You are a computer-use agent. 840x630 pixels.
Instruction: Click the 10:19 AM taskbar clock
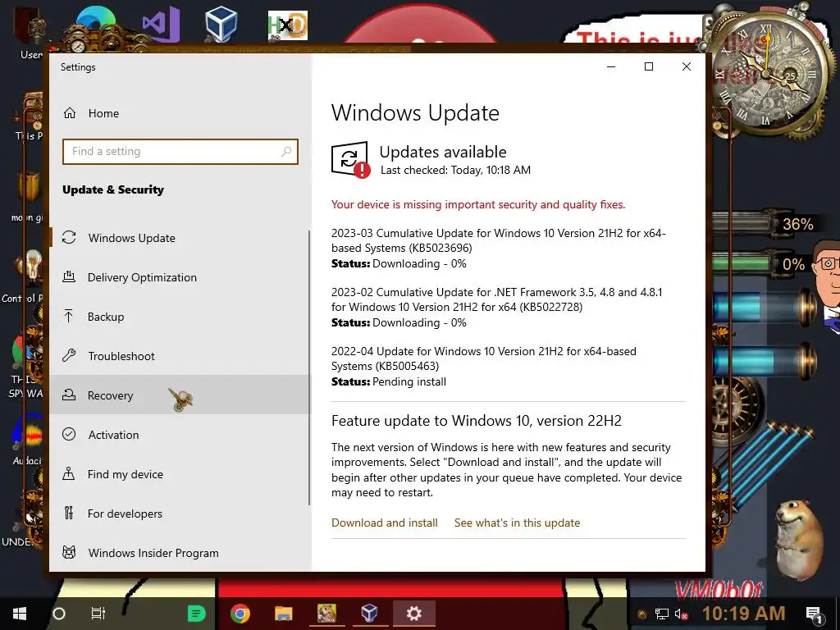[743, 614]
